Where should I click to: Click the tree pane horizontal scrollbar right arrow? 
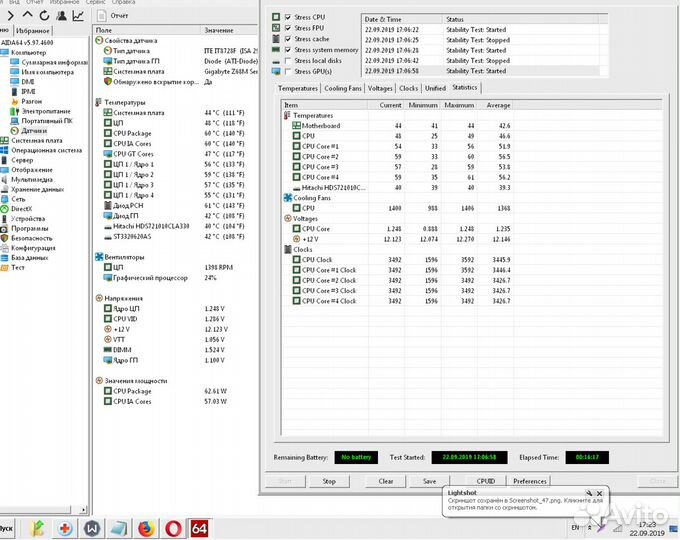tap(83, 509)
